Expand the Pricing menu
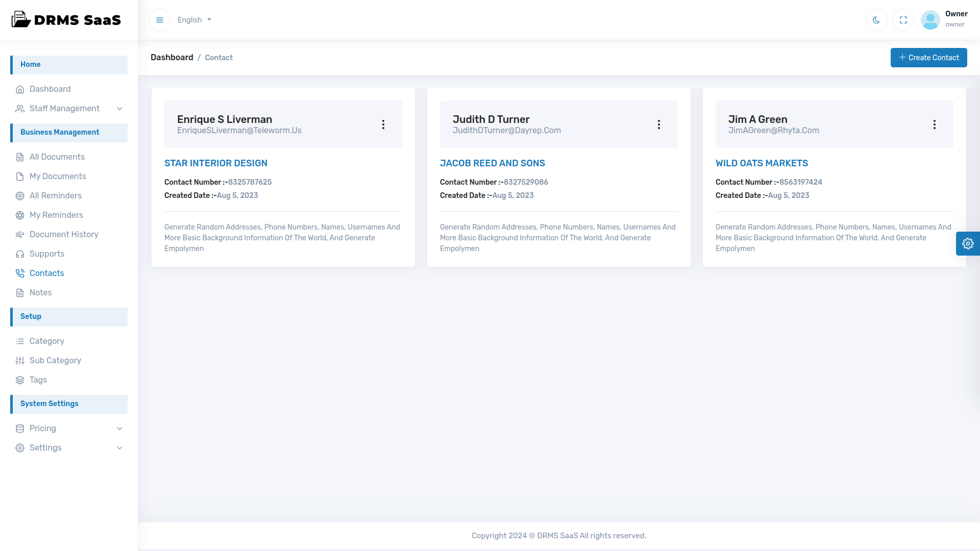The width and height of the screenshot is (980, 551). click(119, 429)
